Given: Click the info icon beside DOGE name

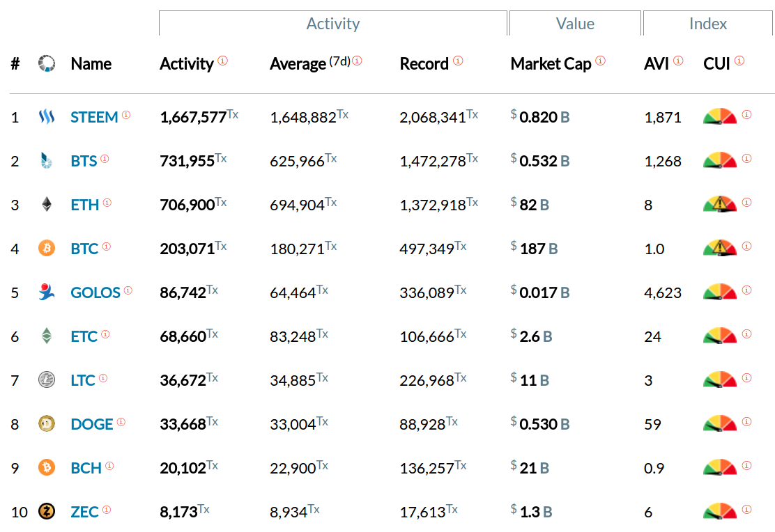Looking at the screenshot, I should pos(121,422).
